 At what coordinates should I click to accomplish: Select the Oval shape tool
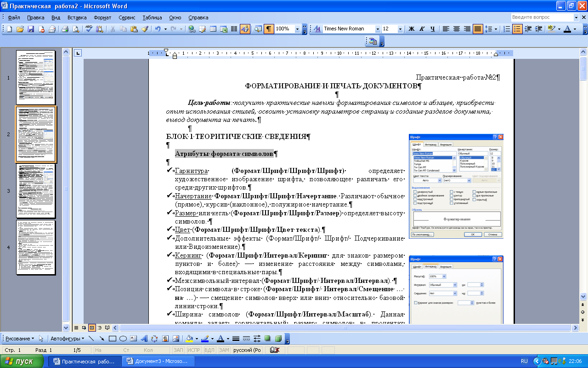pyautogui.click(x=123, y=339)
